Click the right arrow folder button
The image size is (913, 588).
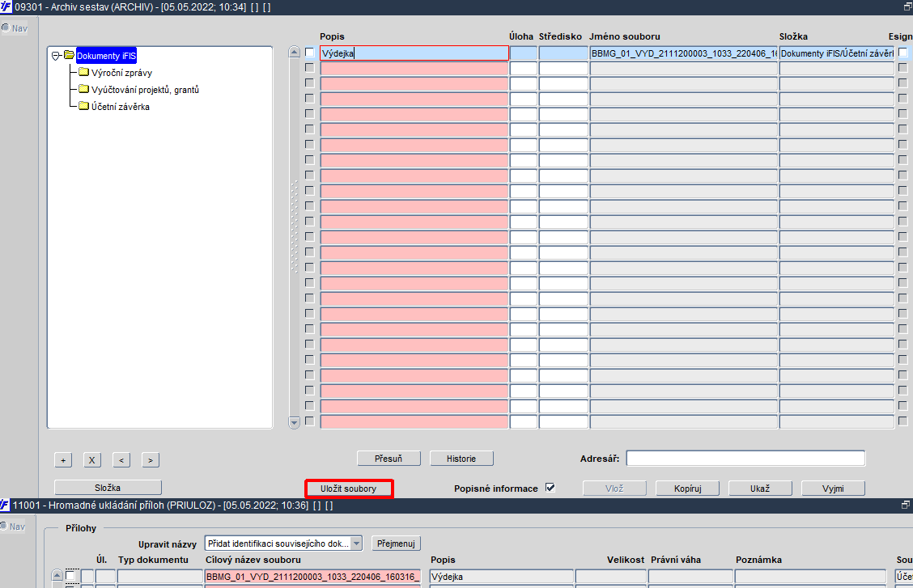click(x=151, y=460)
